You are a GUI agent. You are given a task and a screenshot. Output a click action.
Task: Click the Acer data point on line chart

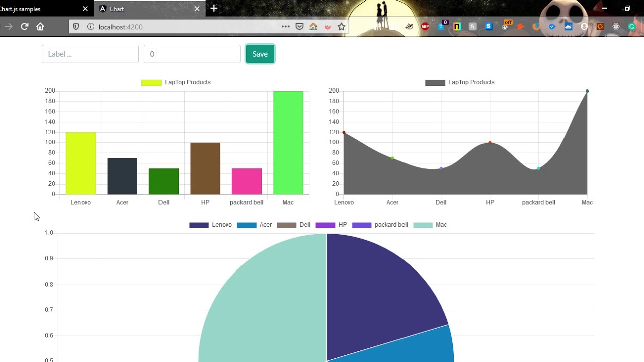coord(392,158)
